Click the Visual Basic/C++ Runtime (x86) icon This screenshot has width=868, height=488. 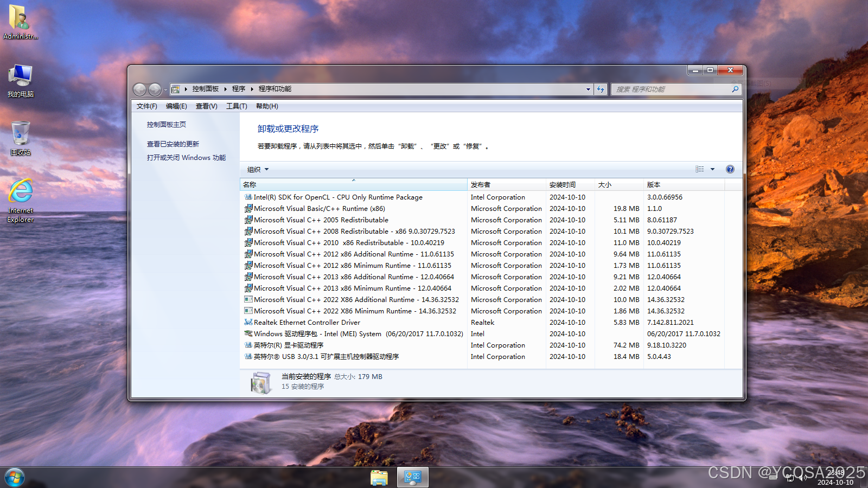(x=248, y=209)
